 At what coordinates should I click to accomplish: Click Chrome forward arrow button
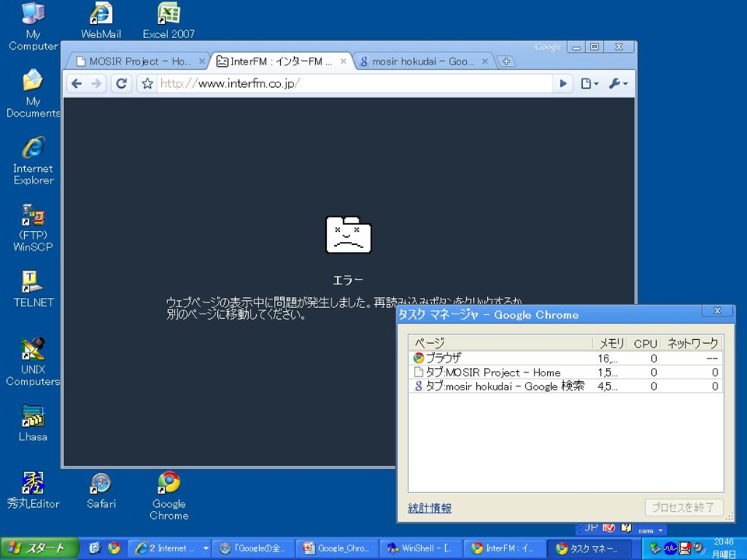point(96,84)
